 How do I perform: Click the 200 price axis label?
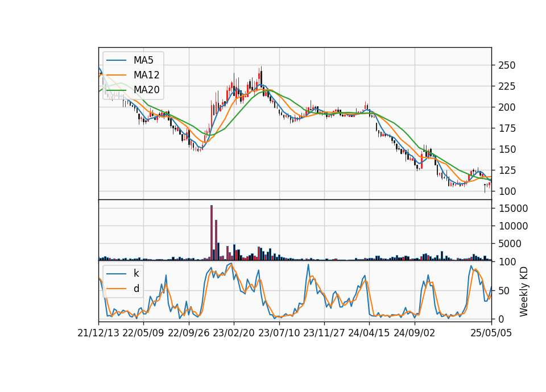(507, 107)
